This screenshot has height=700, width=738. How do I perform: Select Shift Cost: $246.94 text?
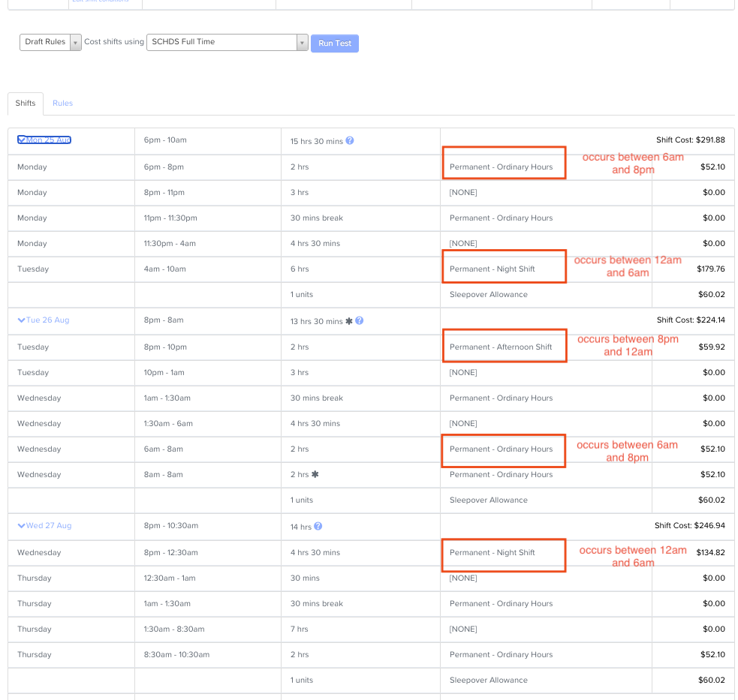pyautogui.click(x=690, y=525)
